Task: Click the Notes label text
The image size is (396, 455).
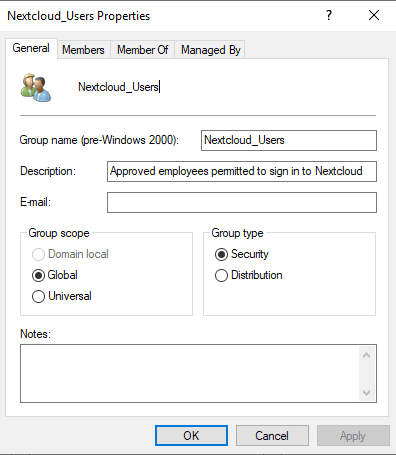Action: click(36, 334)
